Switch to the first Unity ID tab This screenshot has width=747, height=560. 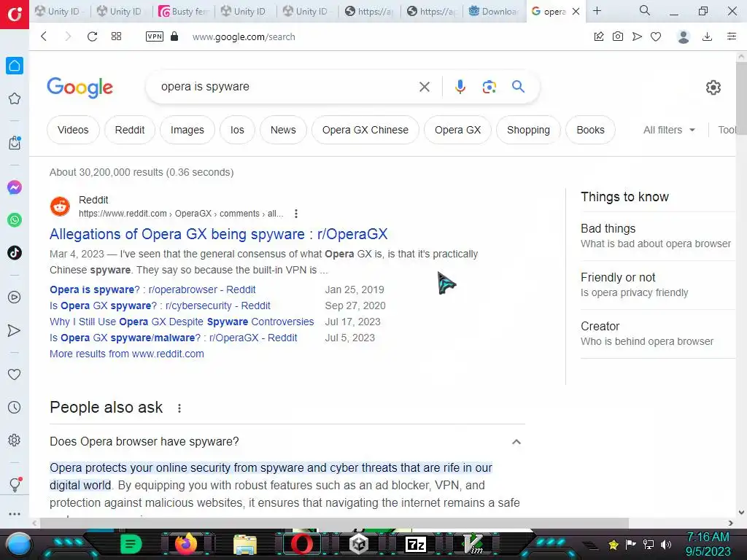point(60,12)
